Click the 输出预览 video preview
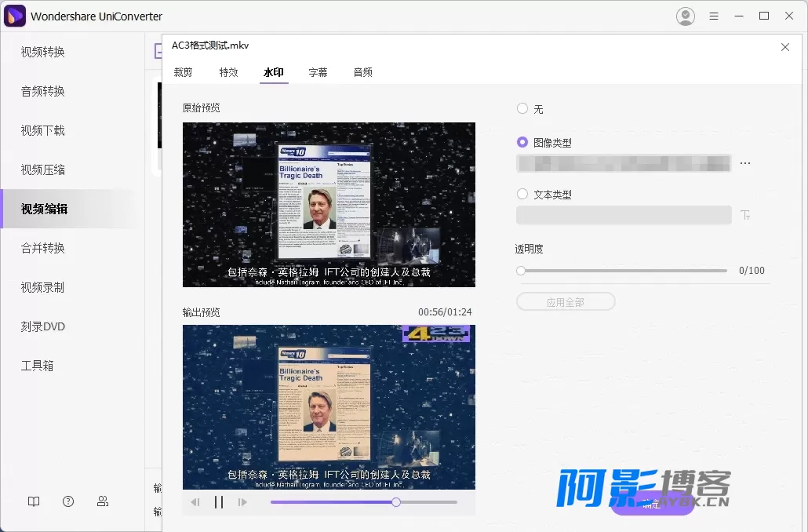 [329, 407]
